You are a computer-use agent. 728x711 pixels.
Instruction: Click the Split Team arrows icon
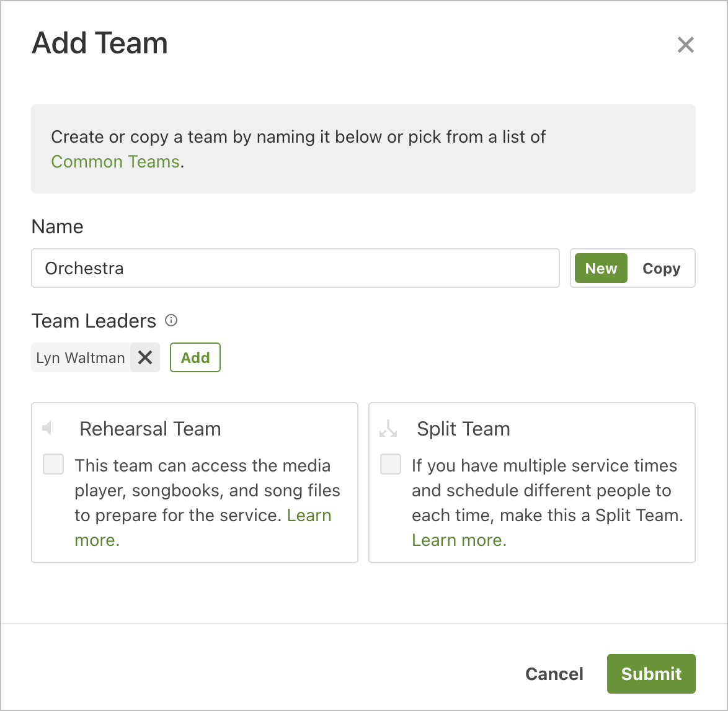(x=388, y=428)
